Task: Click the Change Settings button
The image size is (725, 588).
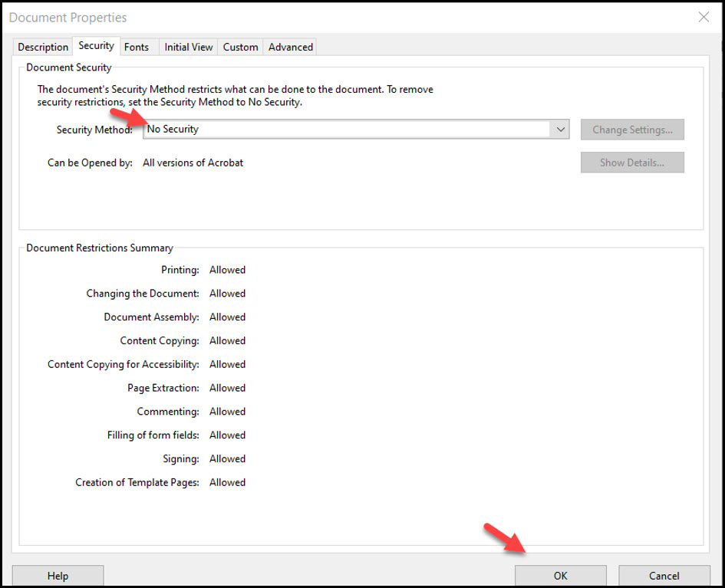Action: click(632, 130)
